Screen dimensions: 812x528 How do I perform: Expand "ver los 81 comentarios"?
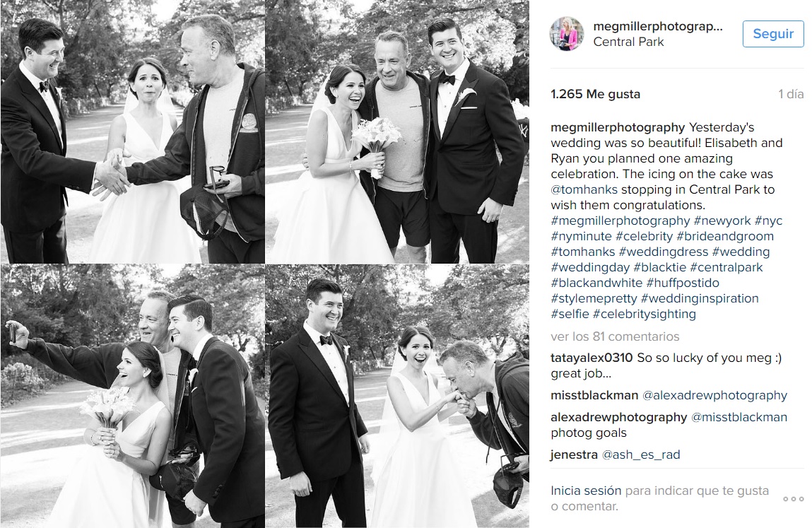coord(615,336)
